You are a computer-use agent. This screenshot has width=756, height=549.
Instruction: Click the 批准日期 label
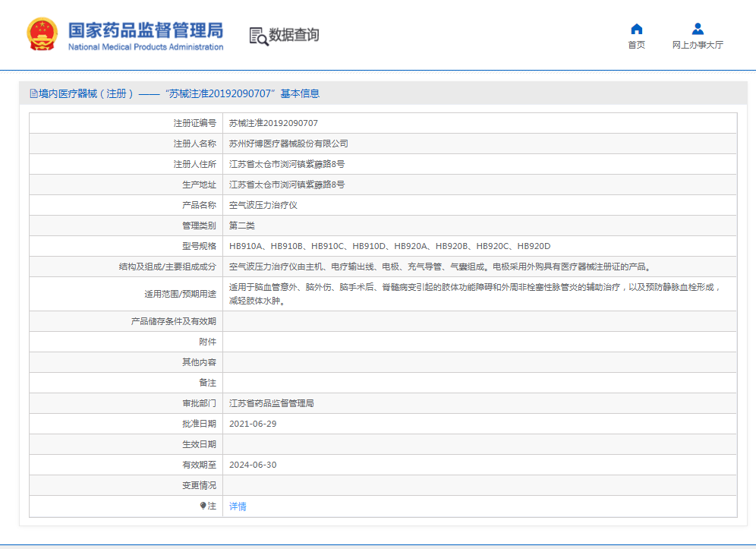coord(199,424)
